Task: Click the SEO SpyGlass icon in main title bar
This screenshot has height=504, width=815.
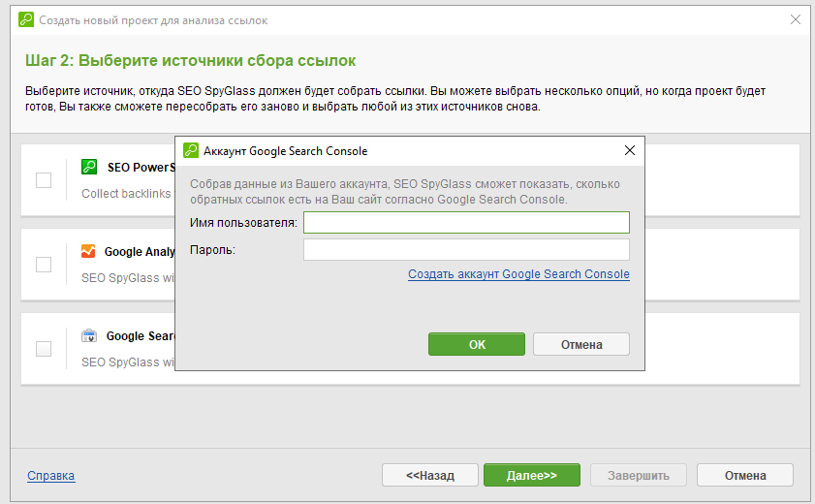Action: [26, 19]
